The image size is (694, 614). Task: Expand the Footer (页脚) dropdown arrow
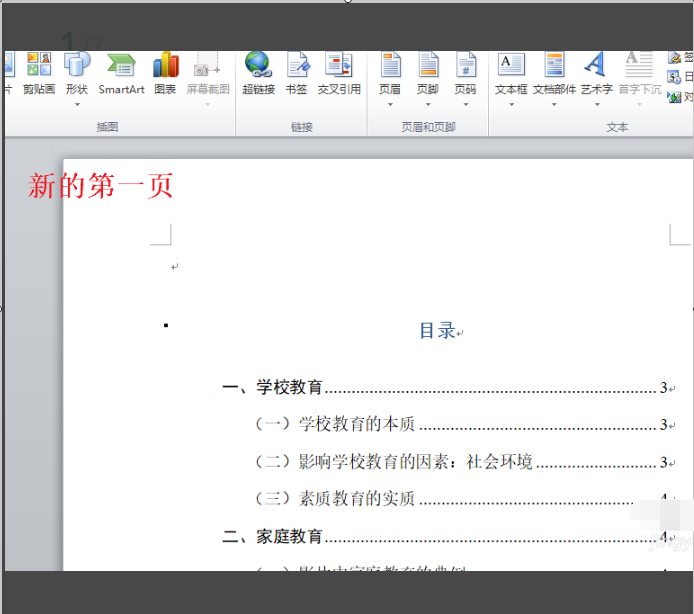pyautogui.click(x=428, y=105)
